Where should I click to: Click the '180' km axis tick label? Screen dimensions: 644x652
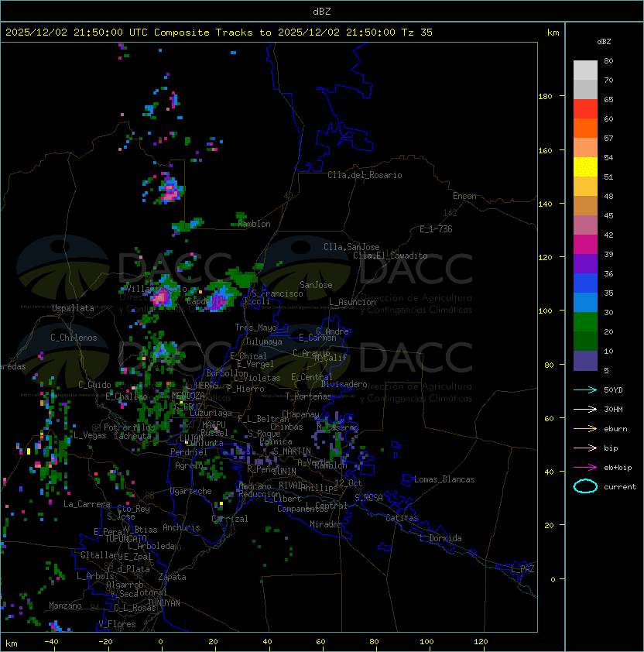coord(545,97)
